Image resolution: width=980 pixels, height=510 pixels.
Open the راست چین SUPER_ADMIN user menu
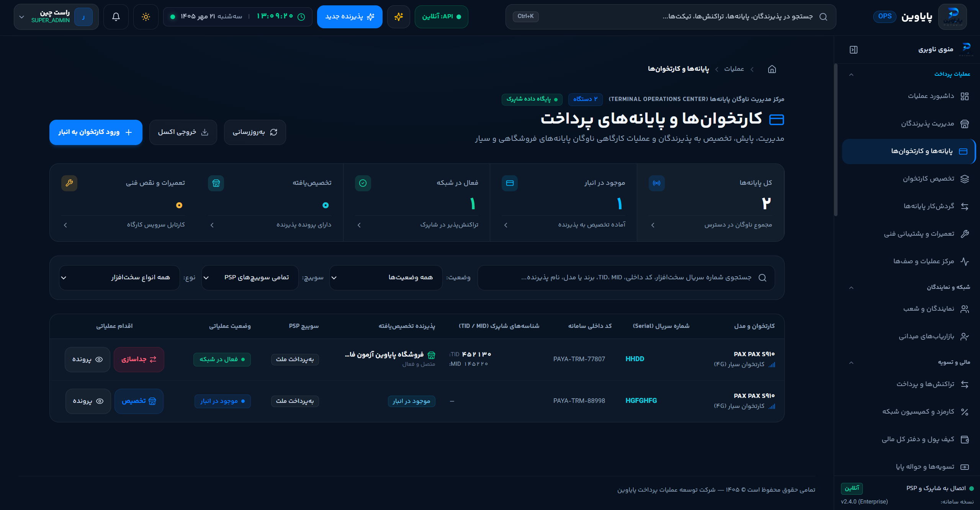[56, 16]
